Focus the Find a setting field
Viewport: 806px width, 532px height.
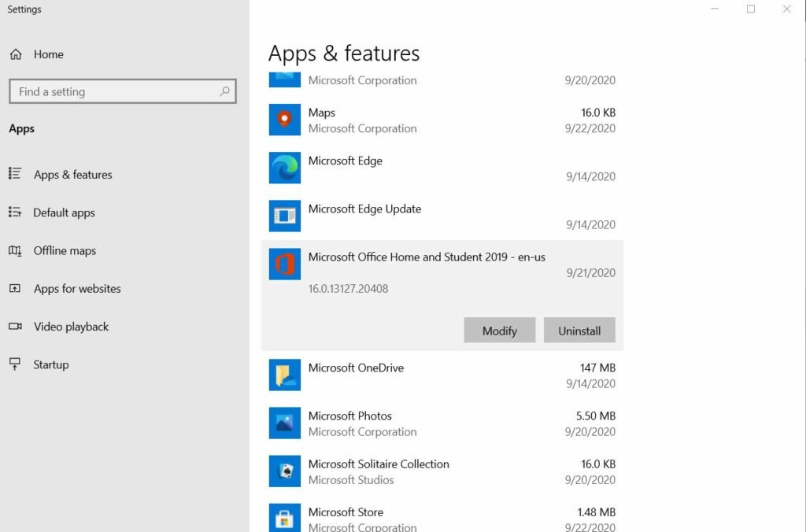coord(114,91)
